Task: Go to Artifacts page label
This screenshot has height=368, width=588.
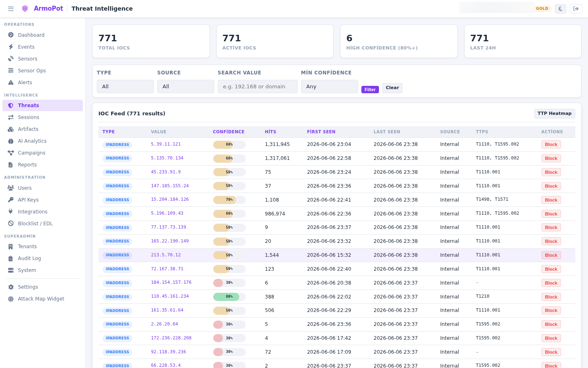Action: [28, 129]
